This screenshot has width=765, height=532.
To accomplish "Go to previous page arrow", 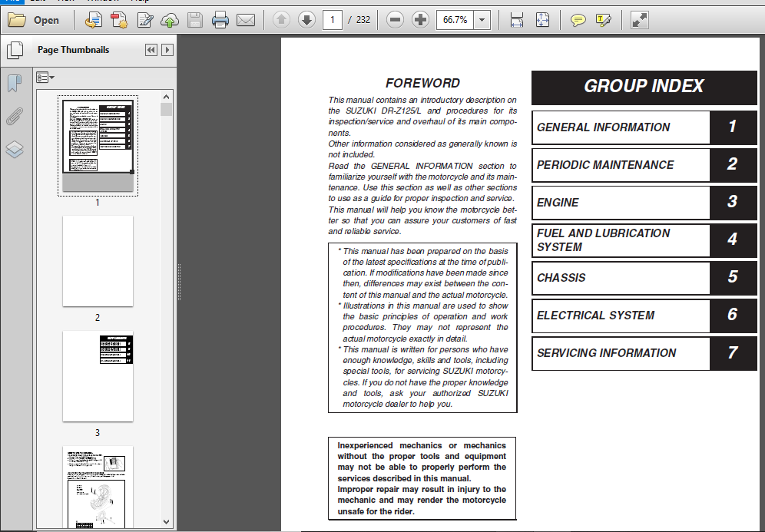I will click(x=281, y=20).
